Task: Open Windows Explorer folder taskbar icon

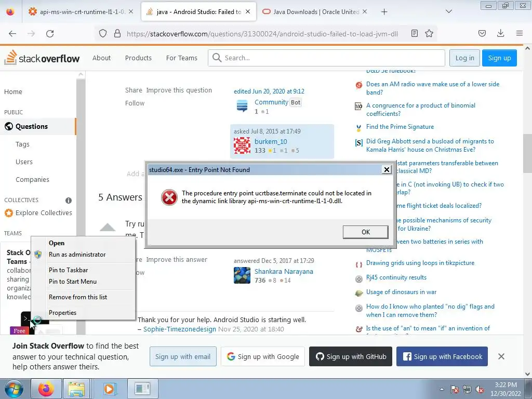Action: tap(76, 389)
